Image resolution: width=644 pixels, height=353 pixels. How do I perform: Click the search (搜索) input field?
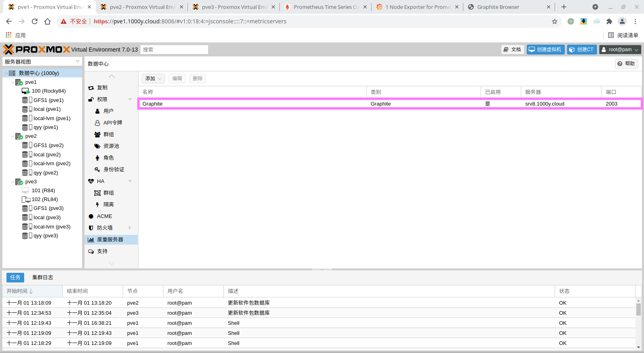[174, 50]
